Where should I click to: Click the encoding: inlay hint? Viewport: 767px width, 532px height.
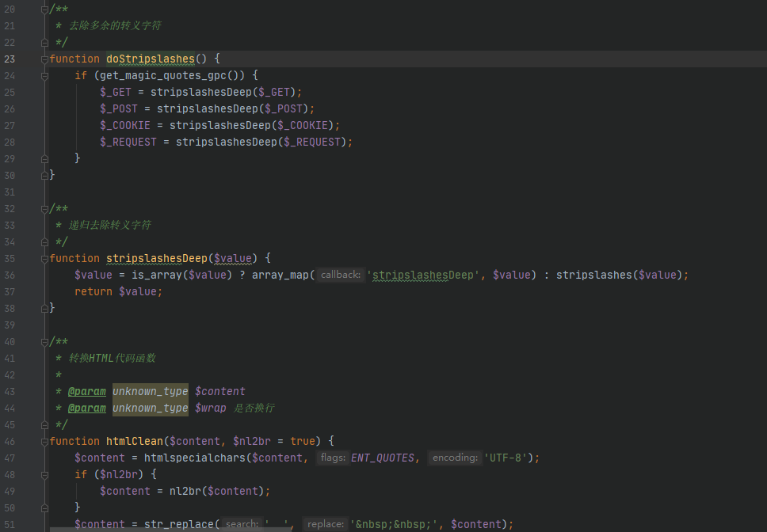pos(455,458)
